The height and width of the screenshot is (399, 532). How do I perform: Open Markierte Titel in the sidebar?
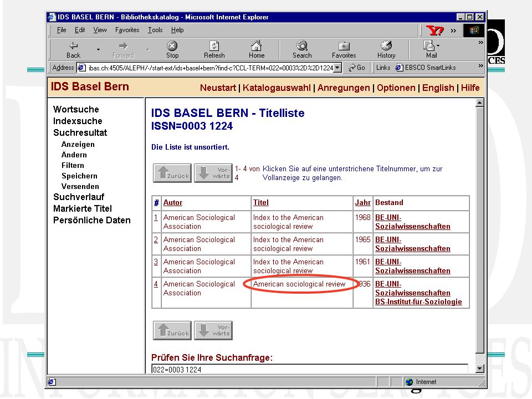tap(83, 209)
